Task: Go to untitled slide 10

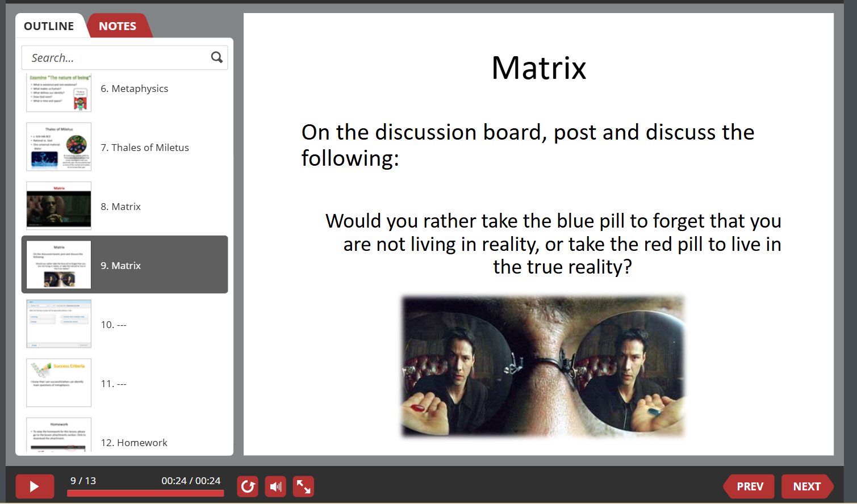Action: [x=124, y=324]
